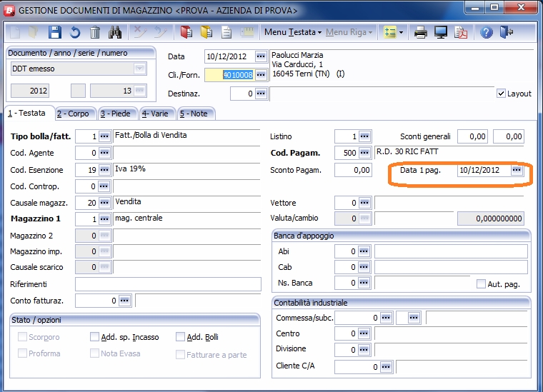The width and height of the screenshot is (543, 392).
Task: Switch to the 2 - Corpo tab
Action: click(x=73, y=114)
